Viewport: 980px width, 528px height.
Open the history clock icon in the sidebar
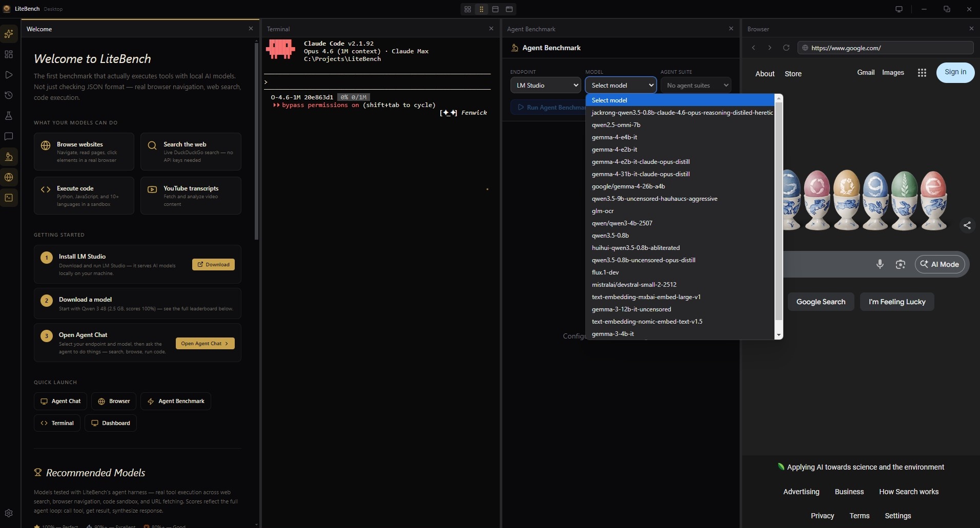9,95
